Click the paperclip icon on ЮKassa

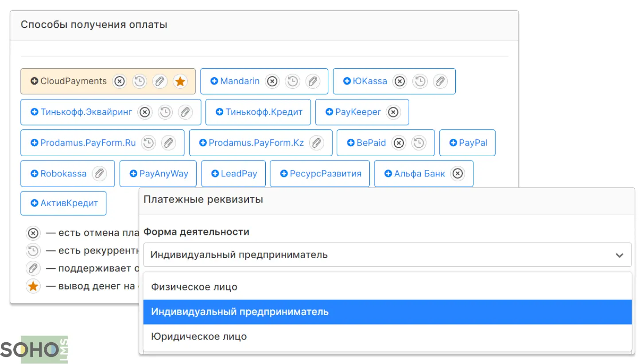(440, 81)
